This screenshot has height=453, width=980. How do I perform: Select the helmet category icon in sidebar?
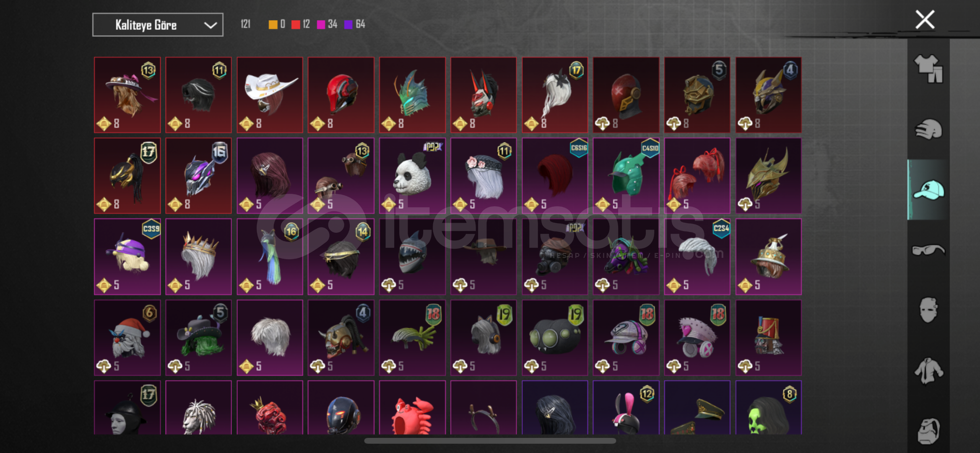tap(928, 129)
